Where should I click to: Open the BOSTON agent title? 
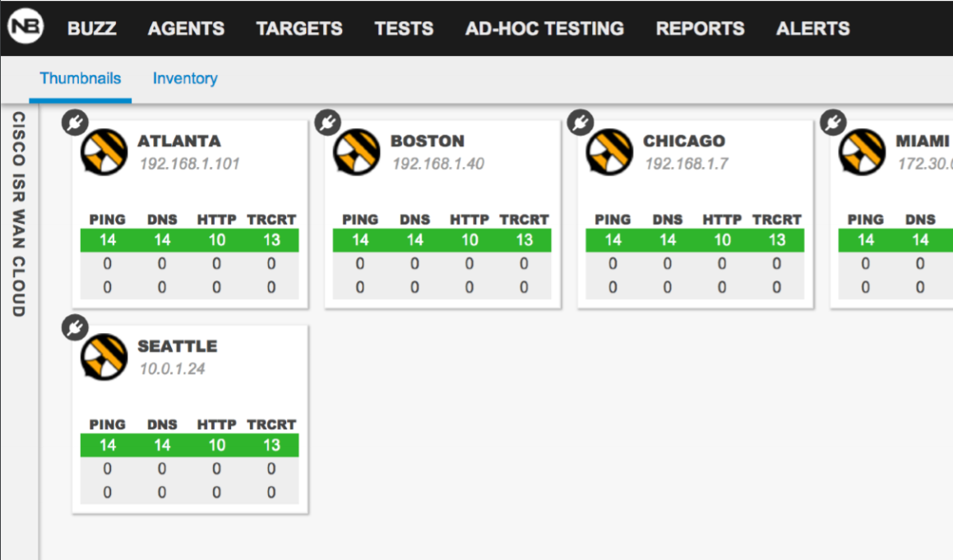(x=428, y=141)
